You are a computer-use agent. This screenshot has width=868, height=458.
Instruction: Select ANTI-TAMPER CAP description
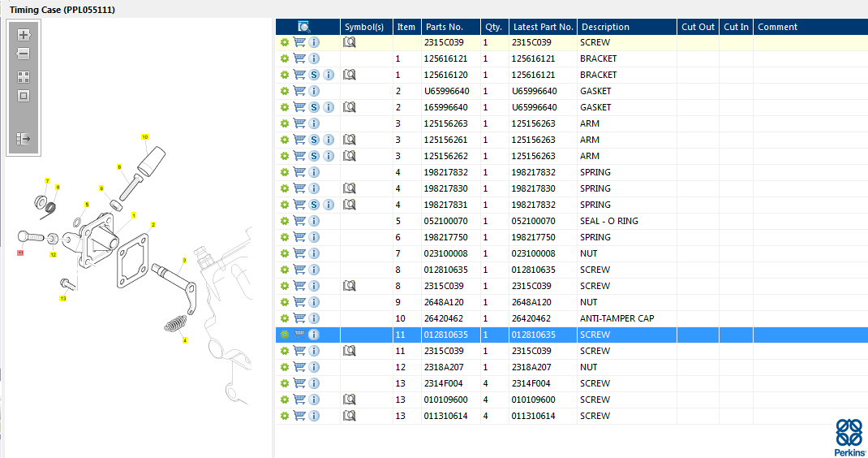click(x=617, y=318)
